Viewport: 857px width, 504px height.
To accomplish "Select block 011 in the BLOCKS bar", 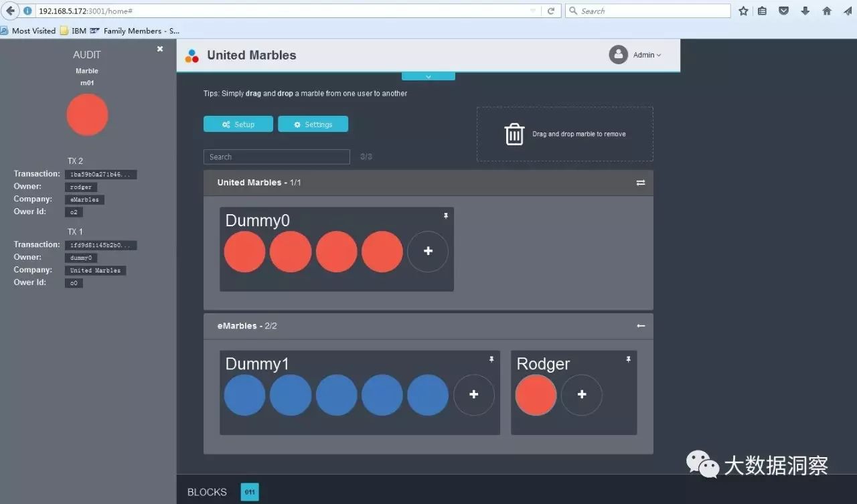I will click(x=250, y=492).
